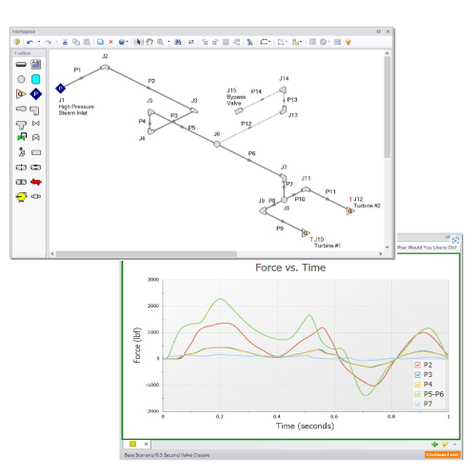This screenshot has height=476, width=476.
Task: Activate the pan hand tool
Action: pos(149,42)
